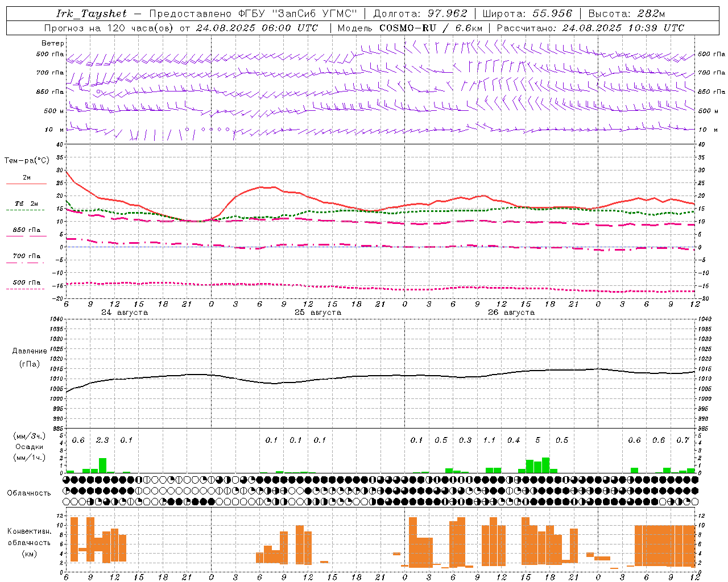Click the 'Давление' pressure panel label
The height and width of the screenshot is (582, 728).
pyautogui.click(x=30, y=351)
